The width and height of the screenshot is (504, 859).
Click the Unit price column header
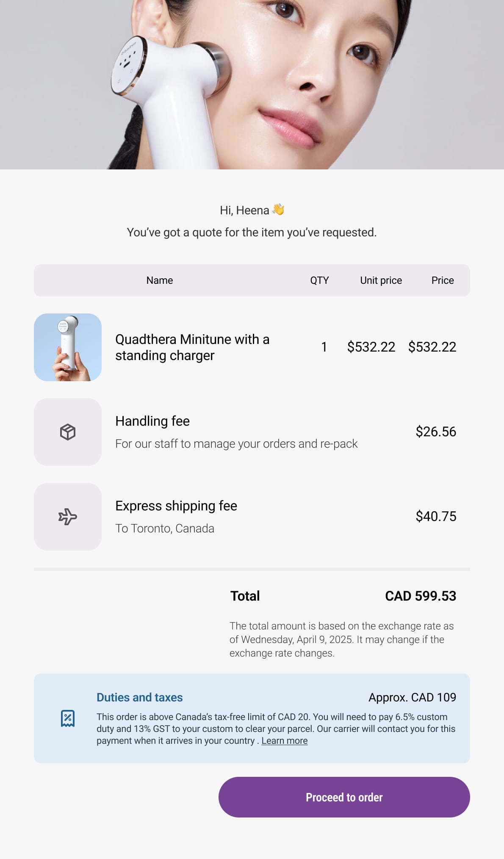(x=381, y=280)
